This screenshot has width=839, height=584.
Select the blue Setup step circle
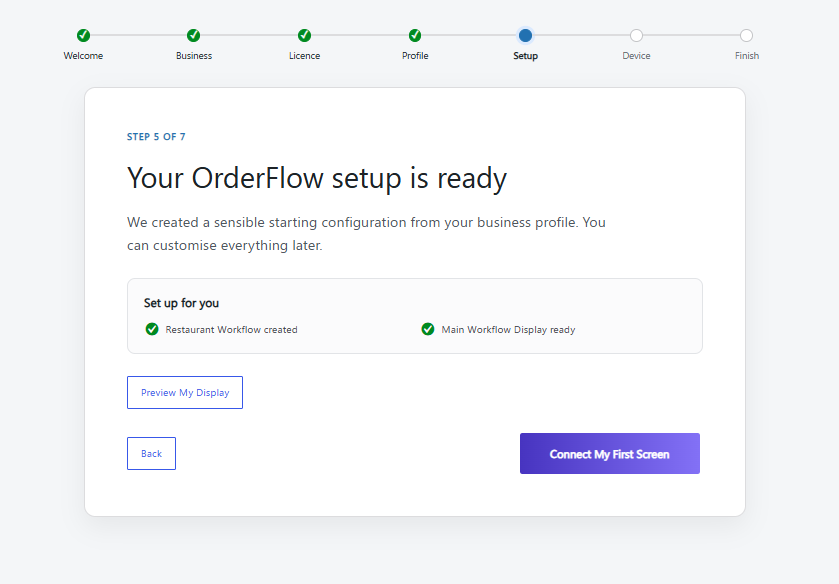point(525,35)
